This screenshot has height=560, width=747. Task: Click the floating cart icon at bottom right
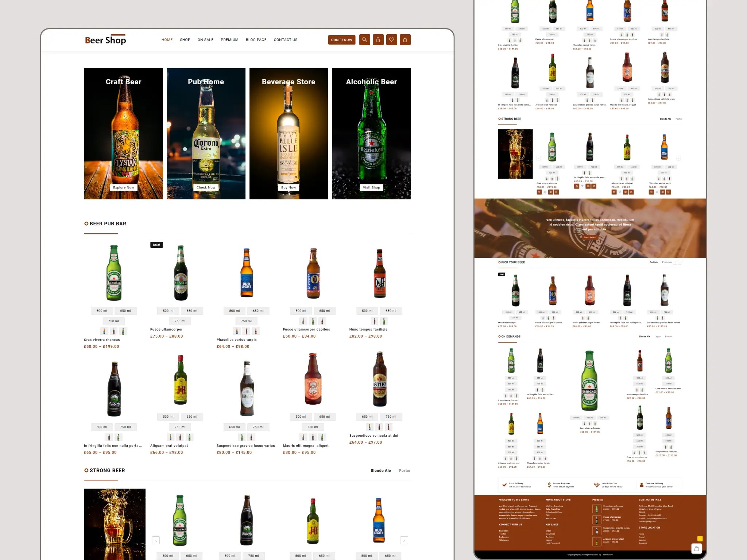(697, 548)
